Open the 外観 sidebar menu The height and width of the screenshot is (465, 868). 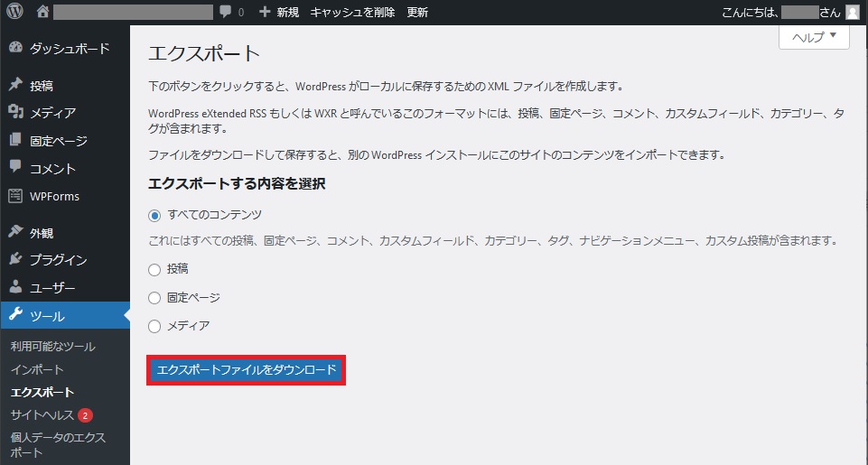[65, 233]
